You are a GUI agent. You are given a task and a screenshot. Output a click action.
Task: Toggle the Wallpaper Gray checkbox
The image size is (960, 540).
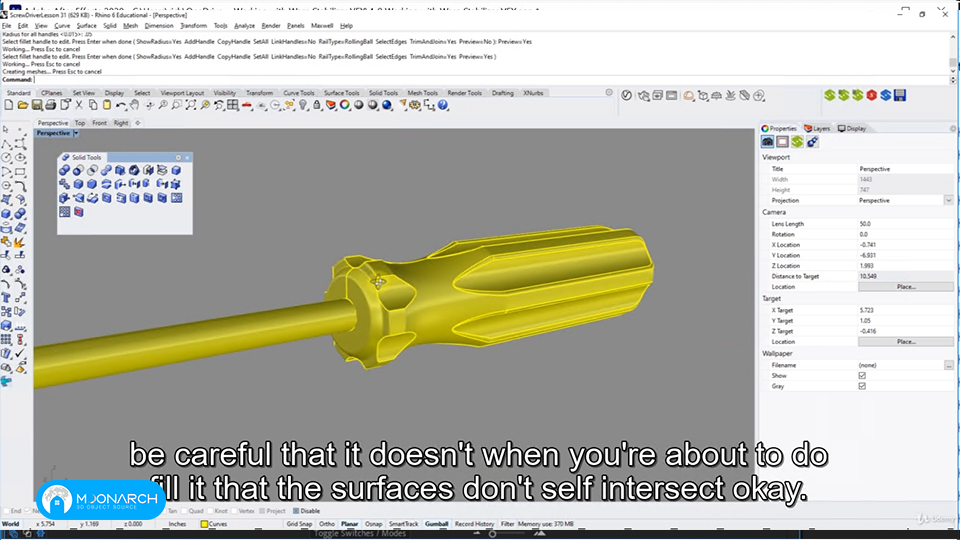click(x=862, y=386)
